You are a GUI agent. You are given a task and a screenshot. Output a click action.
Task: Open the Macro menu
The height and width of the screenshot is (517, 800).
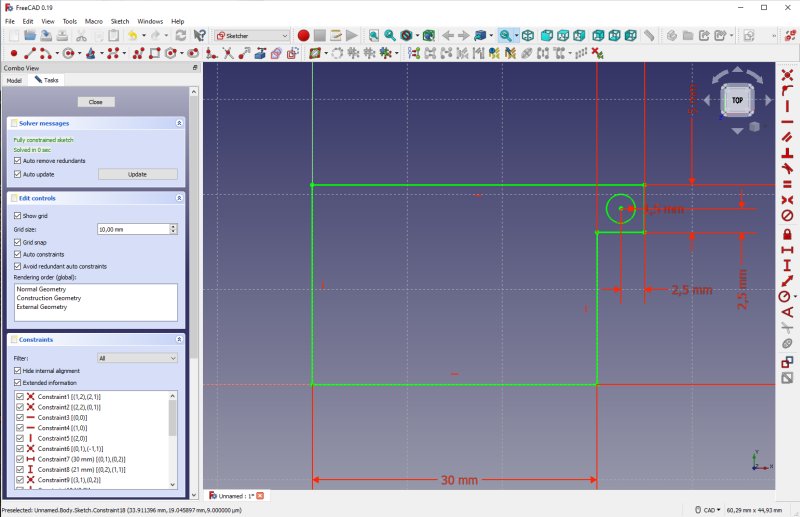(x=94, y=21)
